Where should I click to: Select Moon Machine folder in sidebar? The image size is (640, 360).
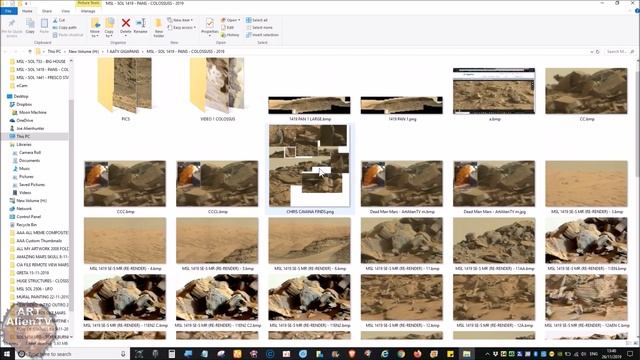click(x=33, y=112)
